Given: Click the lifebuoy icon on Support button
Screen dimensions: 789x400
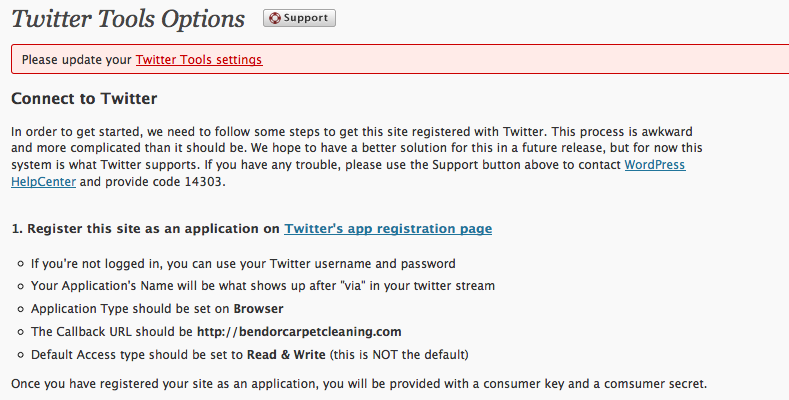Looking at the screenshot, I should (x=274, y=18).
